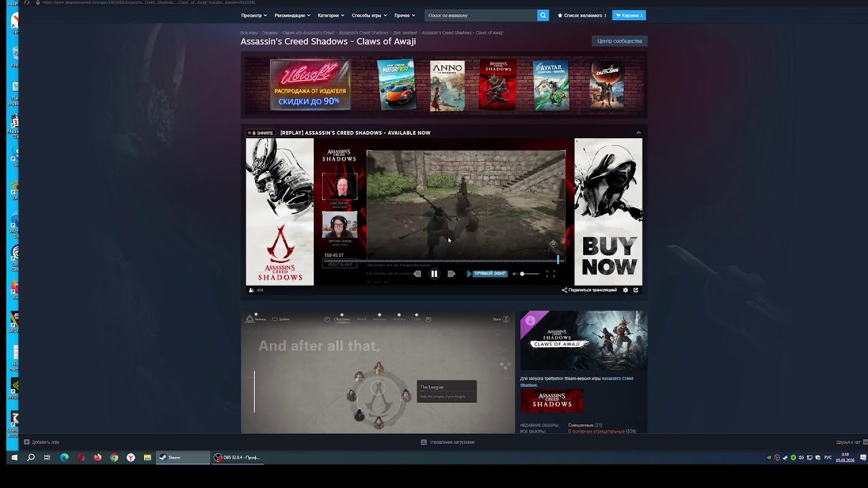
Task: Skip the broadcast forward 15 seconds
Action: 451,274
